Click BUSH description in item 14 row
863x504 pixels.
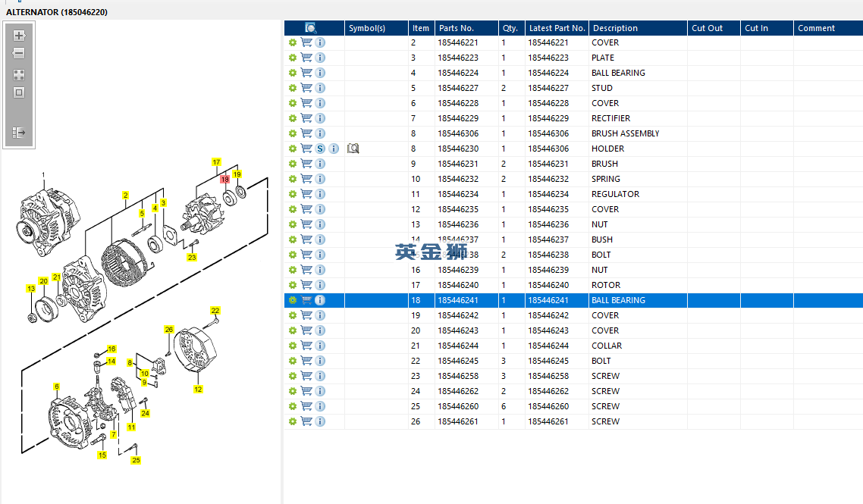(x=602, y=239)
